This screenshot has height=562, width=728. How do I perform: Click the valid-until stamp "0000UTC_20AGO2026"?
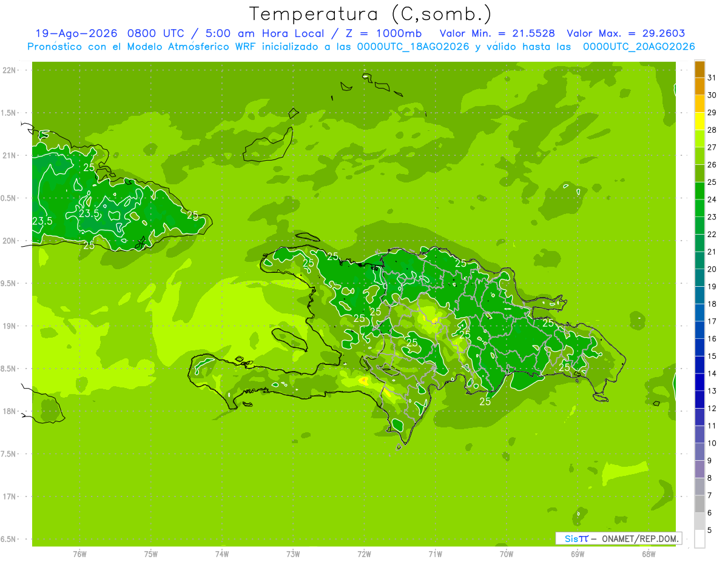point(639,47)
